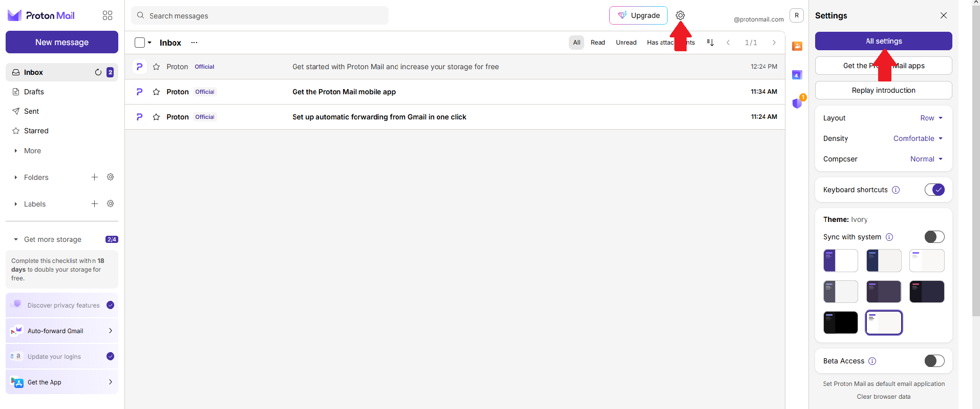Toggle Beta Access switch
980x409 pixels.
pos(934,361)
